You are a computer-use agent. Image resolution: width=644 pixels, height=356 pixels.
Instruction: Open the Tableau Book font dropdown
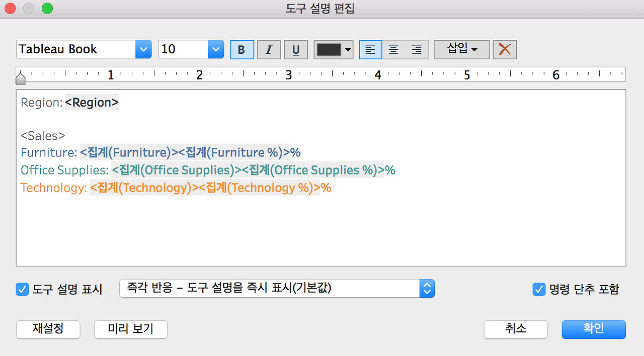click(x=143, y=49)
